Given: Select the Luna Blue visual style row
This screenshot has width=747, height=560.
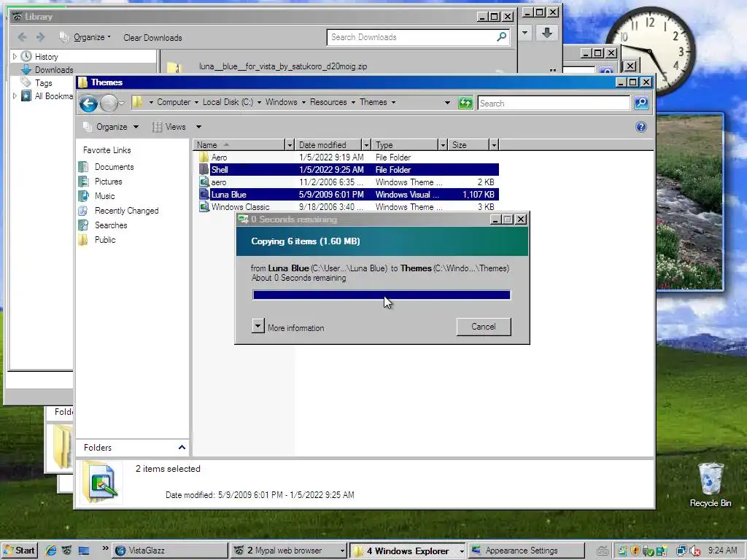Looking at the screenshot, I should pyautogui.click(x=348, y=194).
